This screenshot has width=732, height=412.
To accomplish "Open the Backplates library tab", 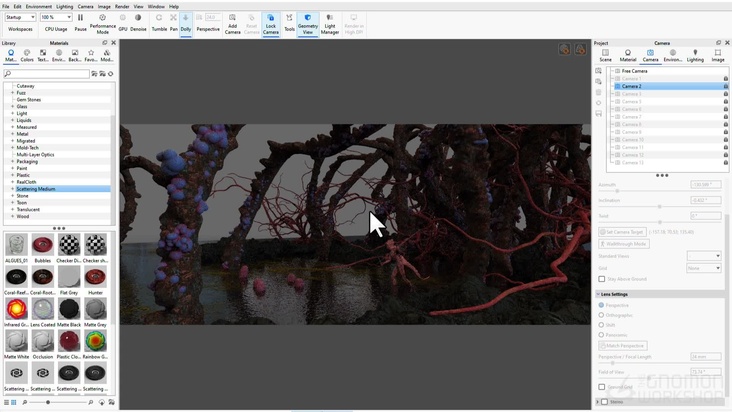I will click(75, 56).
